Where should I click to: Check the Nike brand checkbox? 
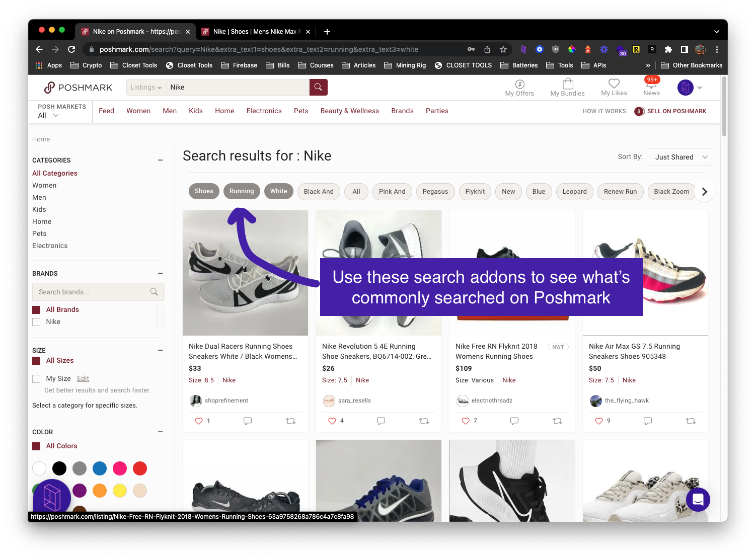click(x=36, y=322)
